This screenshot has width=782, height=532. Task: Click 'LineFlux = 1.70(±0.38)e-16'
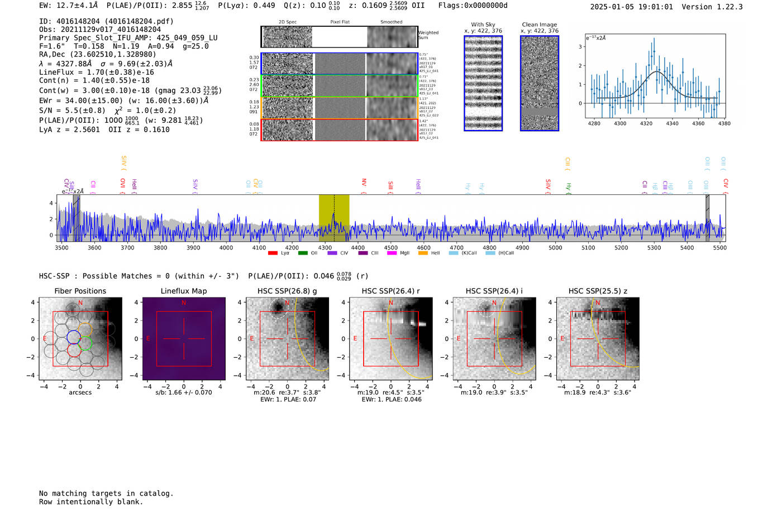click(x=97, y=72)
